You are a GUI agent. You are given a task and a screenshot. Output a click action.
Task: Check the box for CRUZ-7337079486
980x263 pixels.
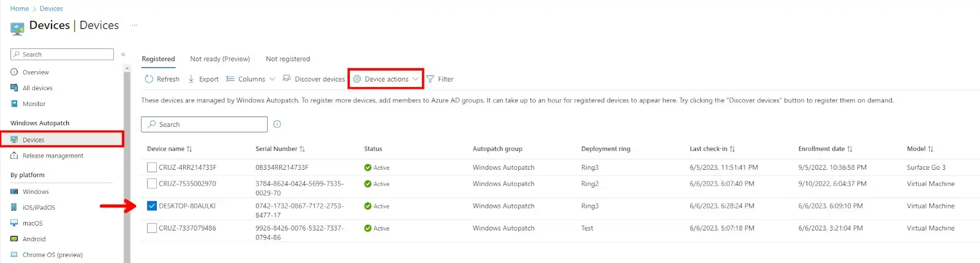click(x=152, y=228)
